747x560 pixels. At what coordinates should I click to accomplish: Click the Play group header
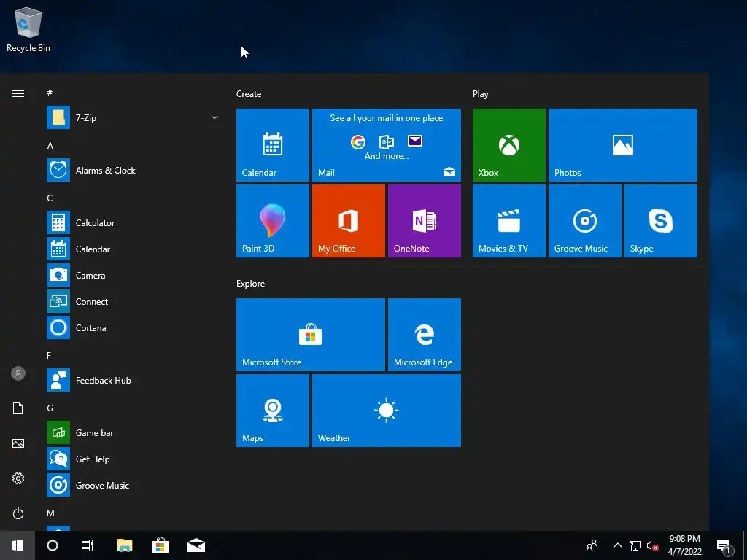480,94
